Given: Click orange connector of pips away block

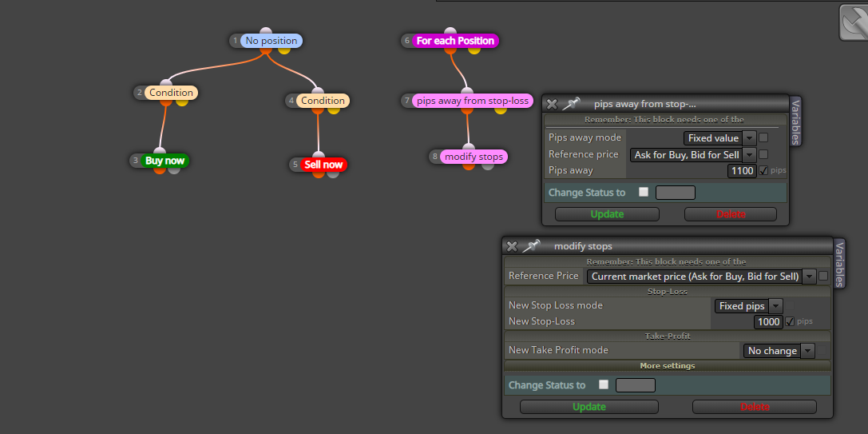Looking at the screenshot, I should pos(467,109).
